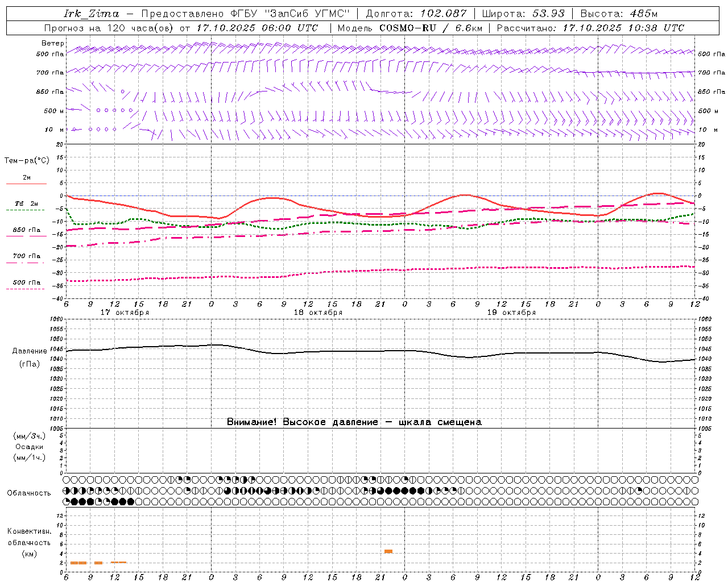Click '500 гПа' in the temperature legend
728x582 pixels.
27,282
